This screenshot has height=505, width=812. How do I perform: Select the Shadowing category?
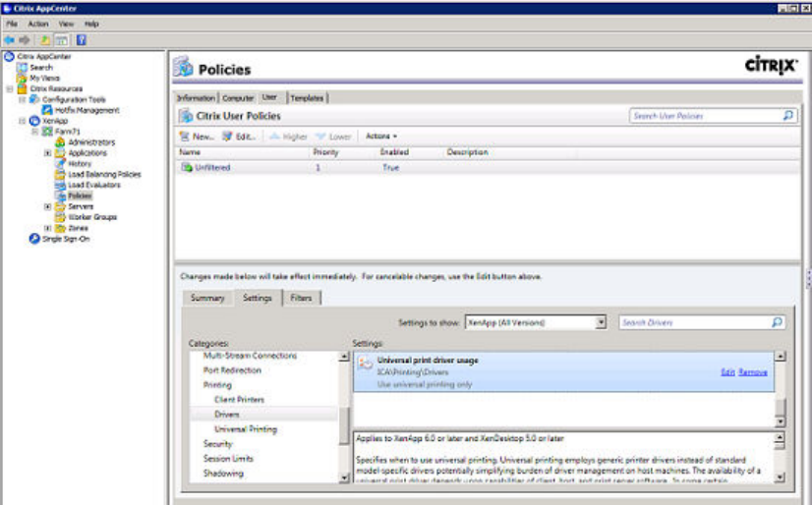coord(223,474)
